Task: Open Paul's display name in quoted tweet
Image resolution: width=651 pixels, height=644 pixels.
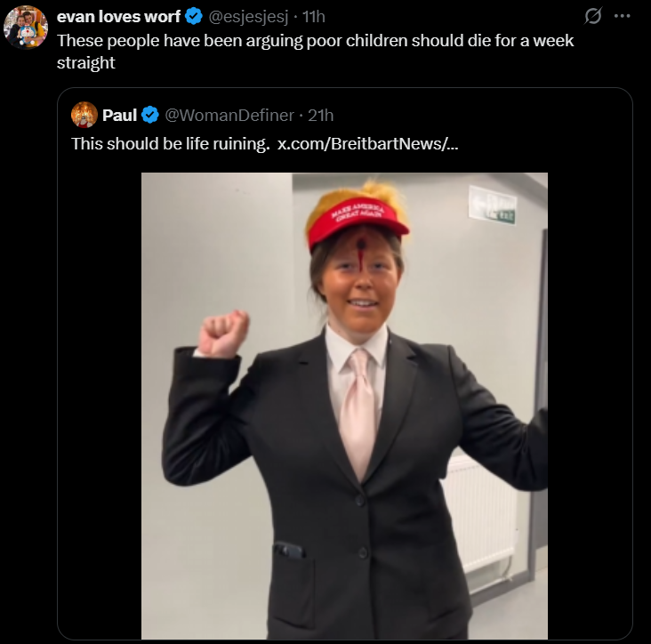Action: (119, 115)
